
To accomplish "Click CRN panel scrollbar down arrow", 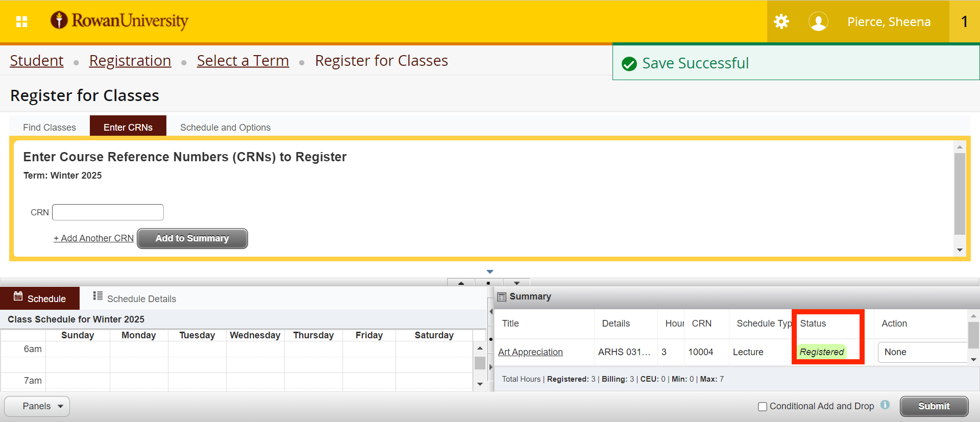I will click(960, 250).
